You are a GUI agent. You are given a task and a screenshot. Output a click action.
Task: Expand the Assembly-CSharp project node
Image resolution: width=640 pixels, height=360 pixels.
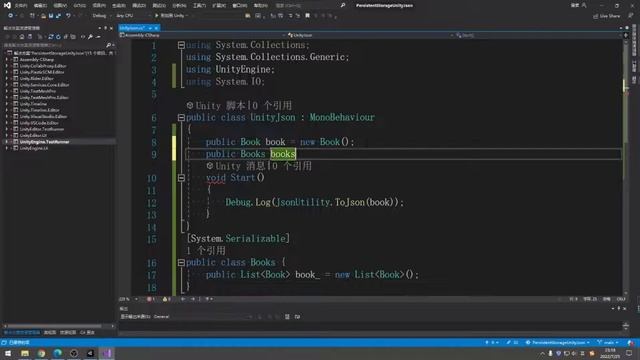pyautogui.click(x=7, y=59)
